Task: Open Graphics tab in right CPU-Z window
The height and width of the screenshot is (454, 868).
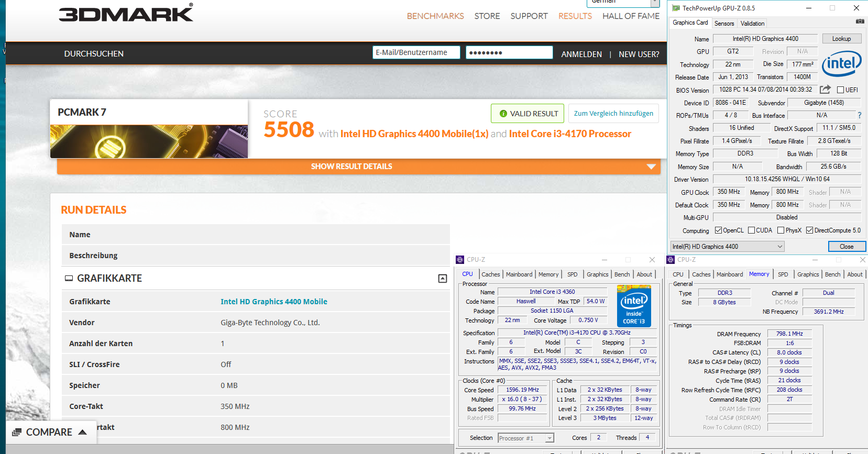Action: tap(808, 274)
